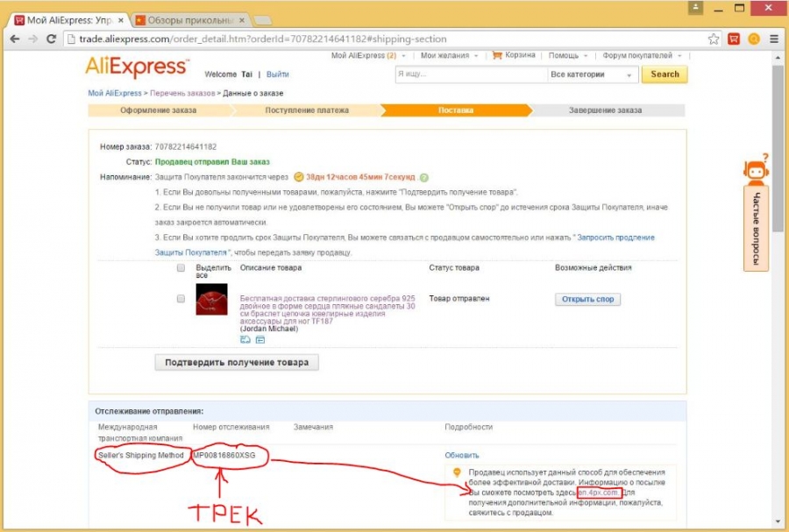Open the Форум покупателей menu

(642, 55)
